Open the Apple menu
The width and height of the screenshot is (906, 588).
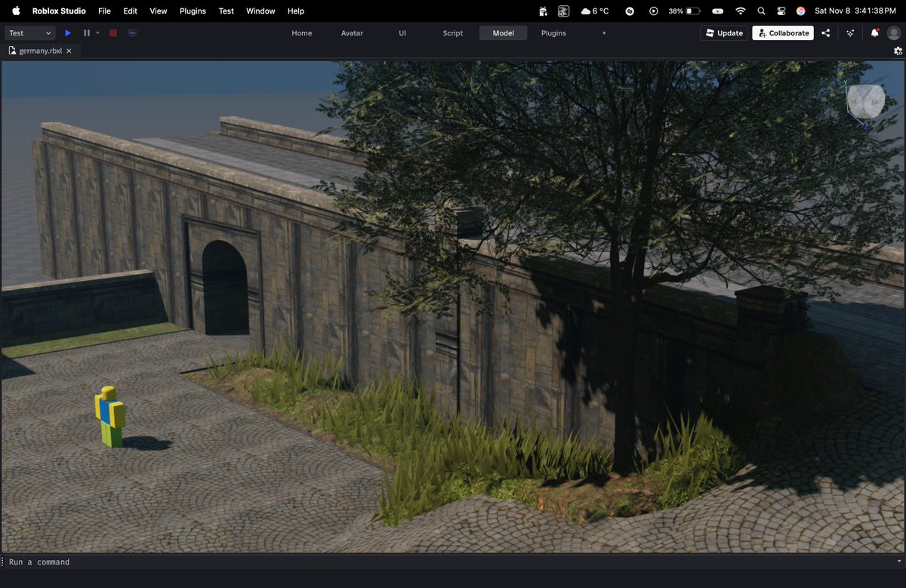[16, 11]
